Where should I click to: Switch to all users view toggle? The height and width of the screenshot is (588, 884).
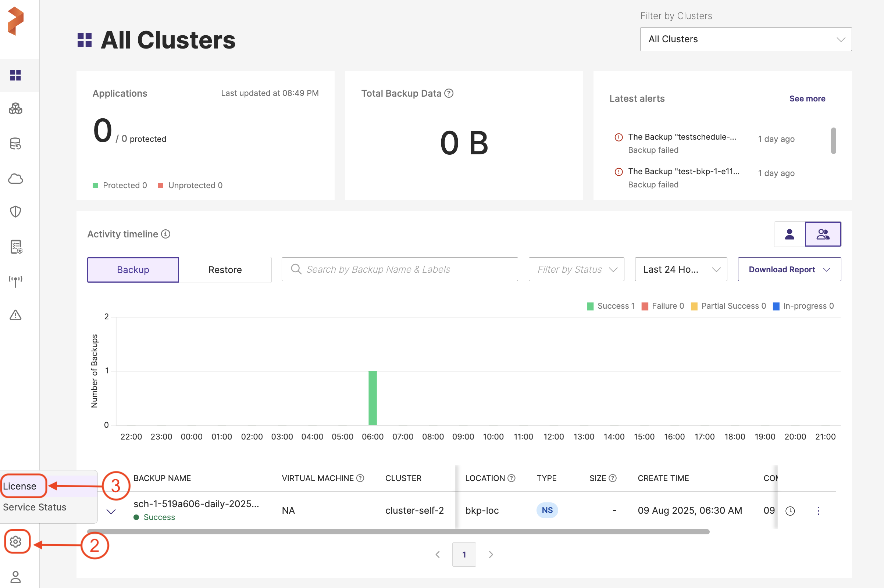coord(823,234)
